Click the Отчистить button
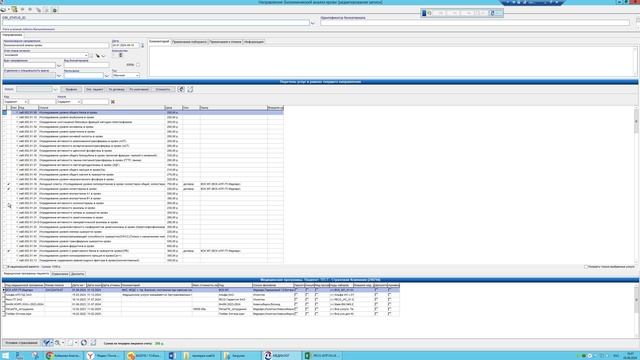The width and height of the screenshot is (640, 360). pos(162,89)
